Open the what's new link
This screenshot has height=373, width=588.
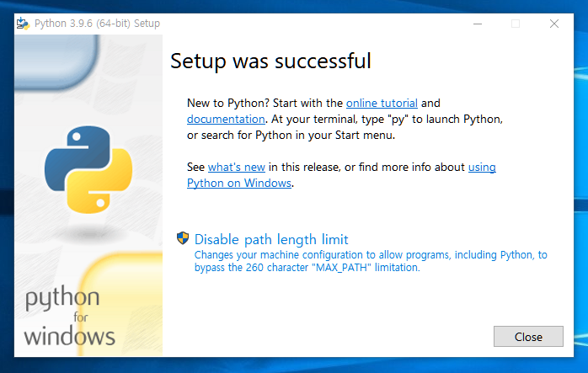point(236,168)
